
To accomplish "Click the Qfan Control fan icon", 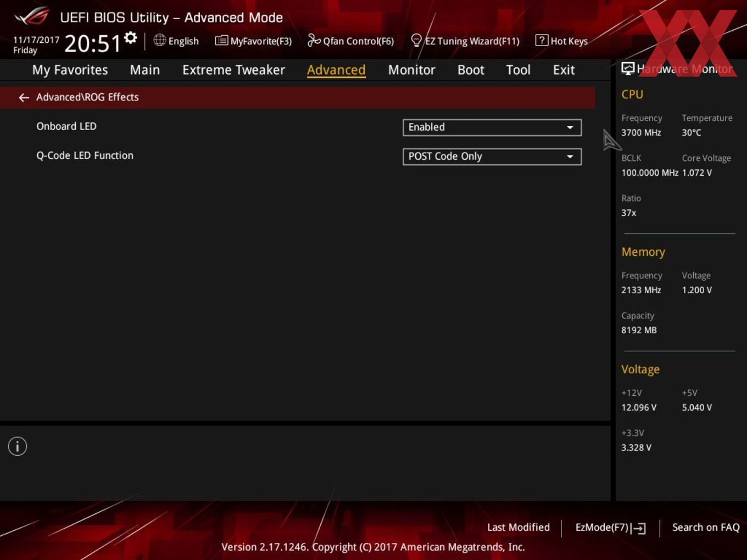I will (314, 40).
